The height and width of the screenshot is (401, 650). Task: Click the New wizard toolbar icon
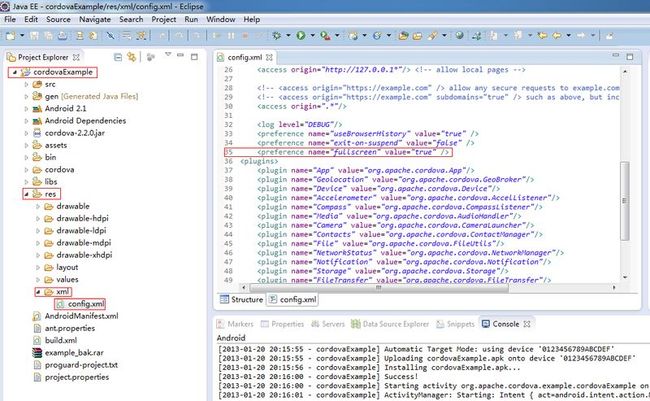tap(11, 36)
